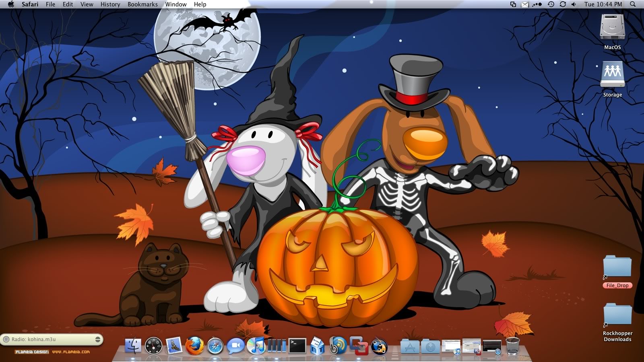This screenshot has height=362, width=644.
Task: Open Dashboard from the Dock
Action: [x=153, y=346]
